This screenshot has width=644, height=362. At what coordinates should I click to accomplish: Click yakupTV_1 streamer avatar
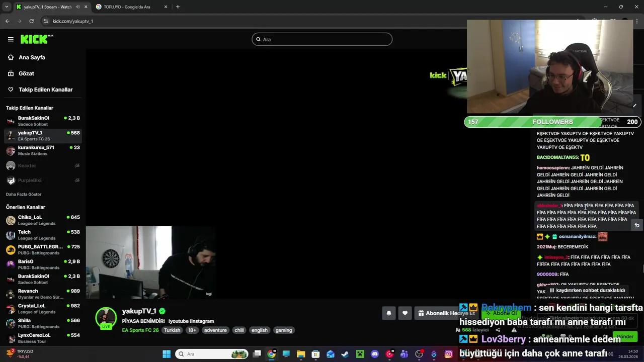106,318
